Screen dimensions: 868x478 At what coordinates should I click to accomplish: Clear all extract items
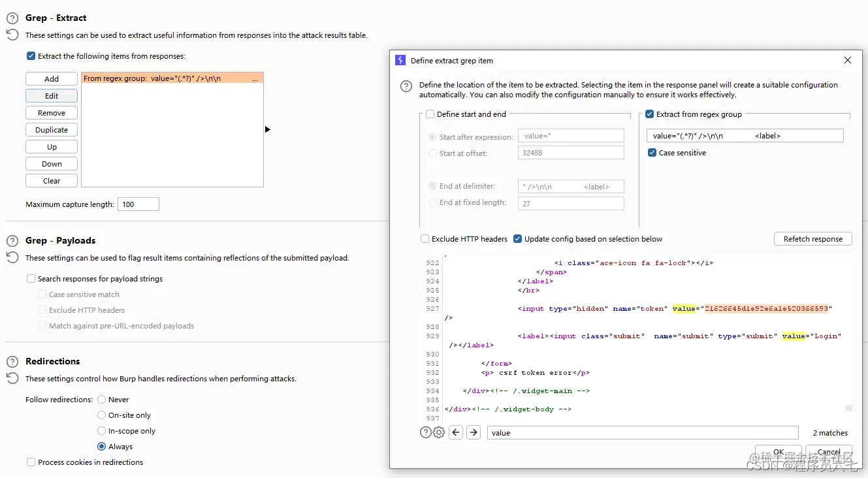[52, 181]
